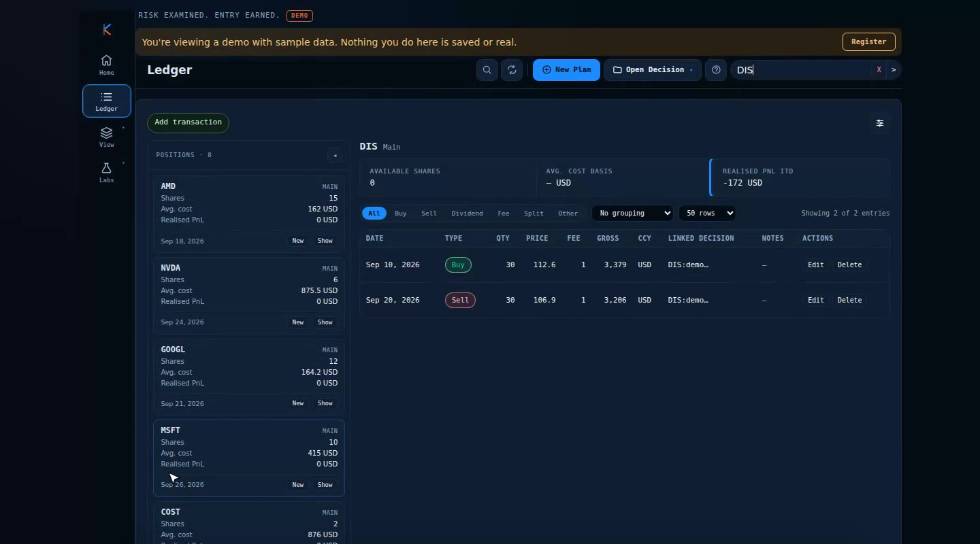
Task: Edit the Sep 20 Sell transaction
Action: coord(815,301)
